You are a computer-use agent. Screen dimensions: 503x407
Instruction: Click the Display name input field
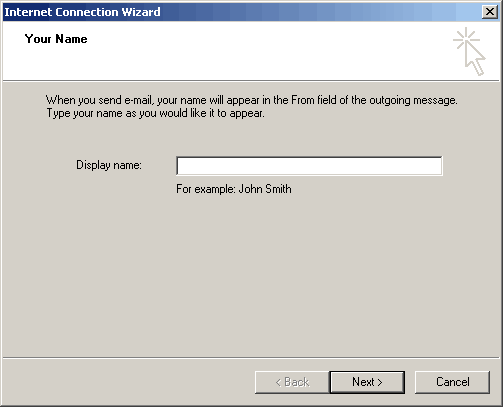point(309,166)
